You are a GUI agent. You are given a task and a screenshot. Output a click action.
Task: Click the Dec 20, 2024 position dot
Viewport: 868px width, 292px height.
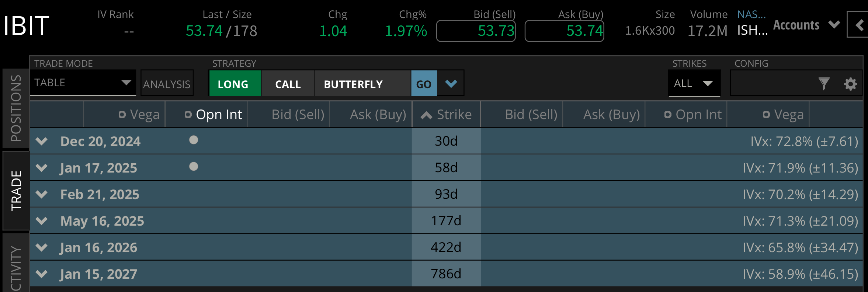tap(194, 140)
